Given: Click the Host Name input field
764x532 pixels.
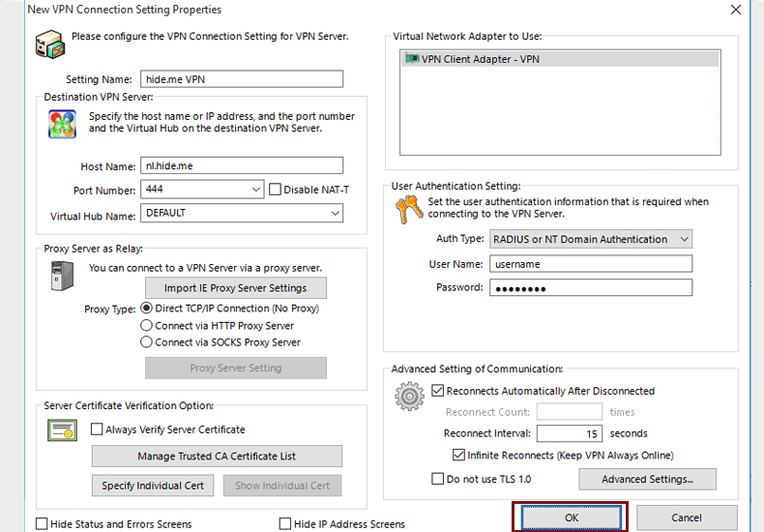Looking at the screenshot, I should tap(242, 165).
